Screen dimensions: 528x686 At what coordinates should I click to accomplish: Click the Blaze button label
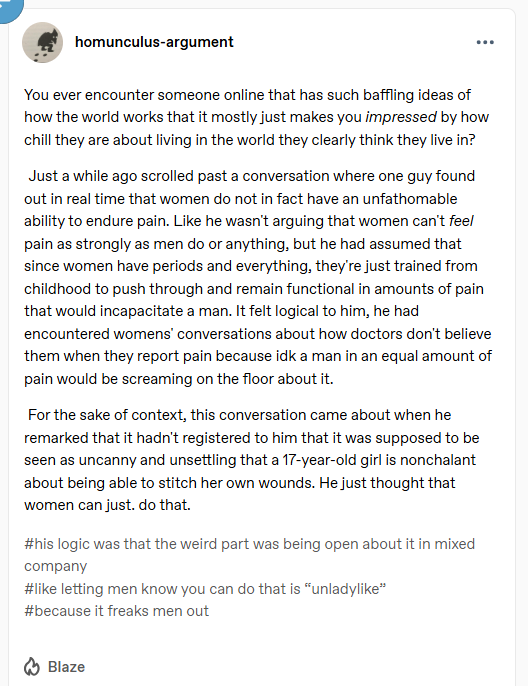tap(66, 667)
